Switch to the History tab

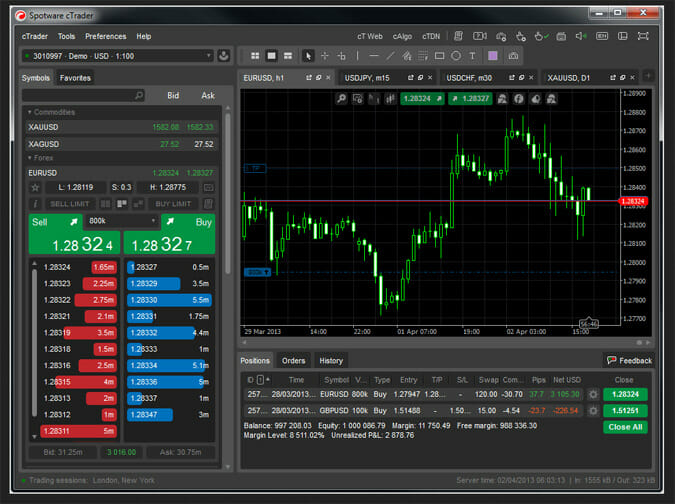point(331,361)
